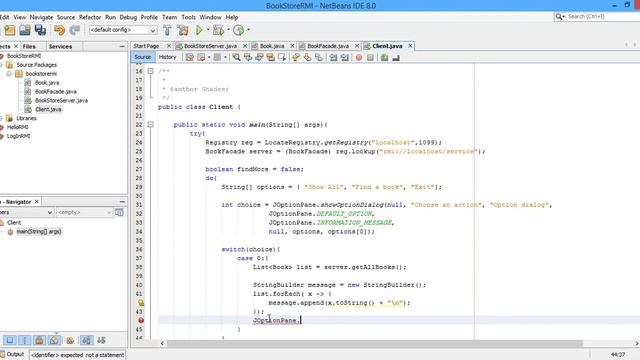Click Find Next Occurrence icon
The image size is (640, 360).
[259, 58]
